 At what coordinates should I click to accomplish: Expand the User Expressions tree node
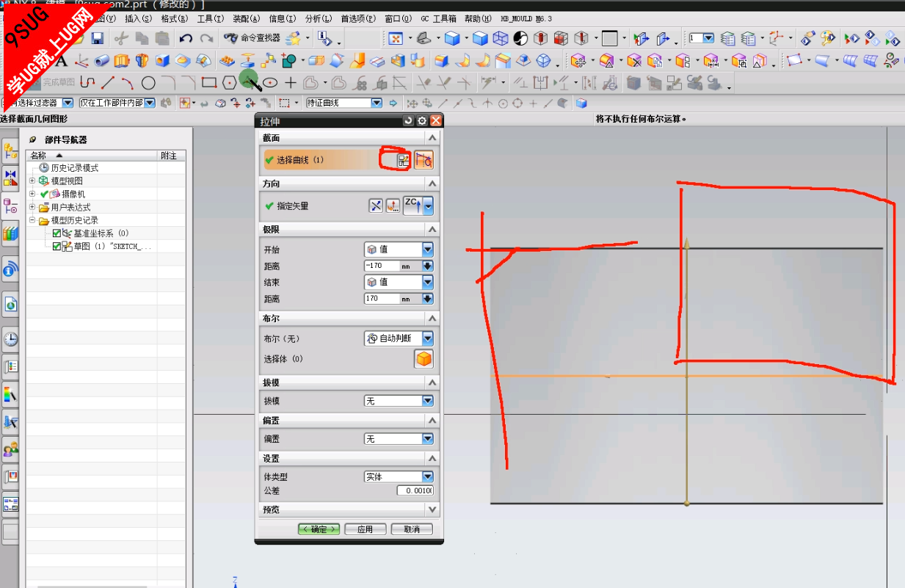(32, 207)
